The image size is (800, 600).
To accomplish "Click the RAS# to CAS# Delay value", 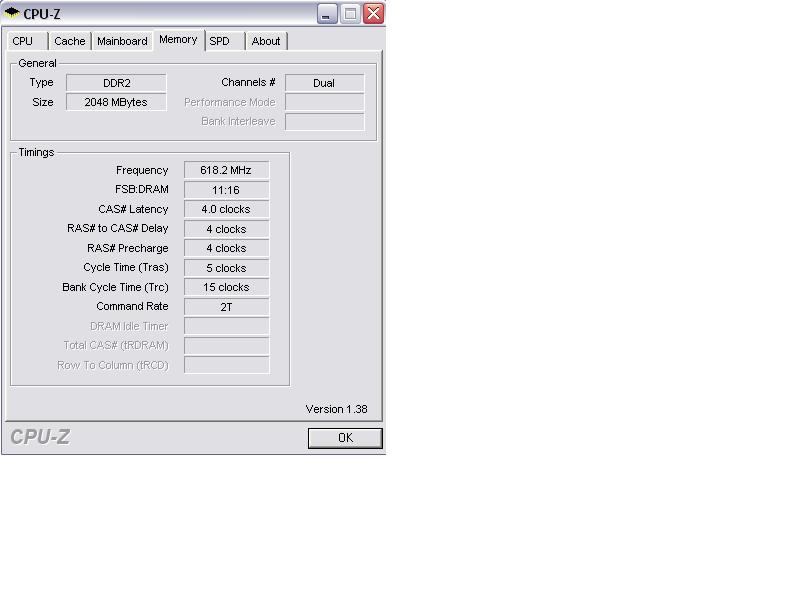I will 226,229.
